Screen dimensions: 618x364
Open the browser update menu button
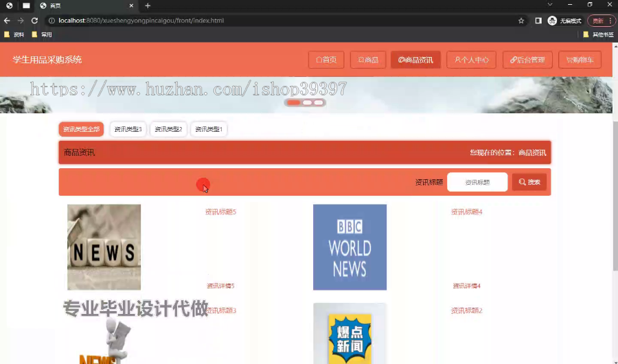pos(602,21)
